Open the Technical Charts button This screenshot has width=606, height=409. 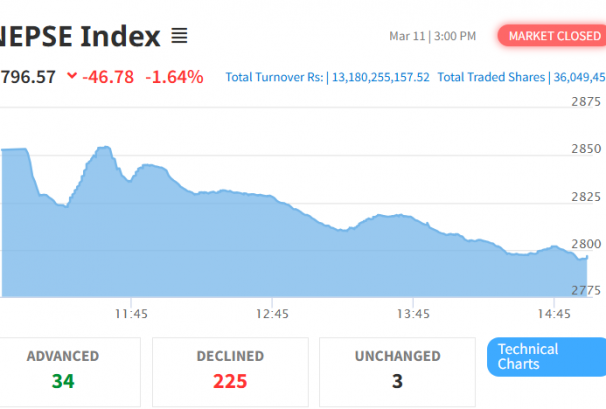[545, 357]
